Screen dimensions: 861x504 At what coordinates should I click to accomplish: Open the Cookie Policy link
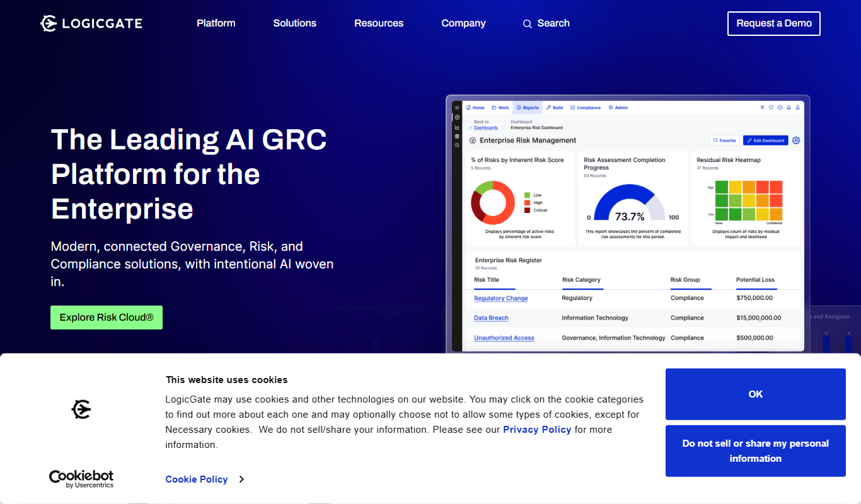197,479
